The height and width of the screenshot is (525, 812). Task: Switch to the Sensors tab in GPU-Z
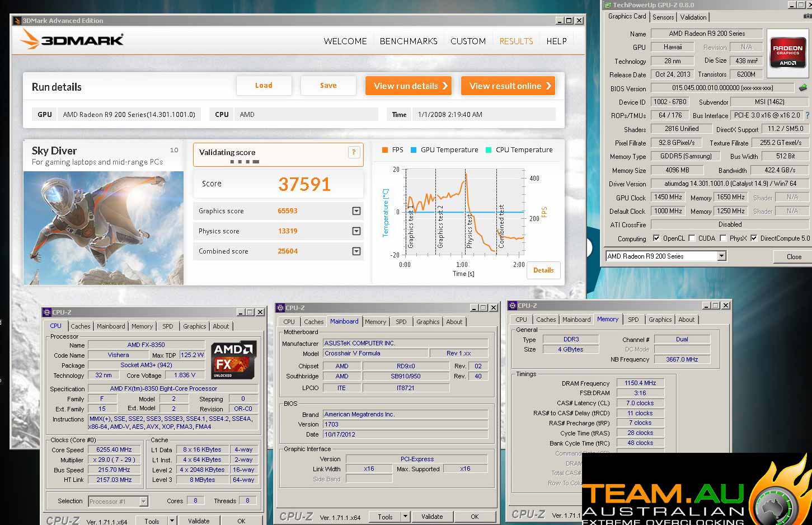[x=663, y=17]
